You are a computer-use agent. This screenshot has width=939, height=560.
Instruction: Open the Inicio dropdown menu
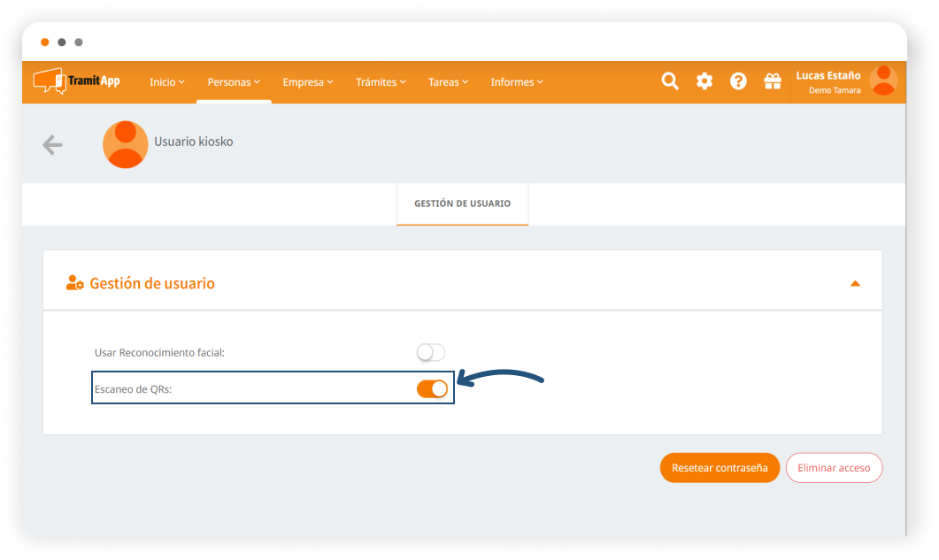pyautogui.click(x=166, y=82)
